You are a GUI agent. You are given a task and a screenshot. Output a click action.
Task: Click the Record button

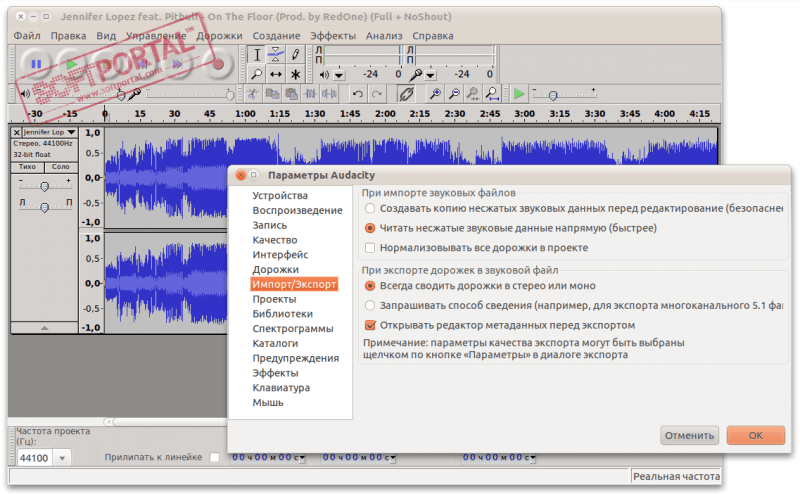pos(219,64)
